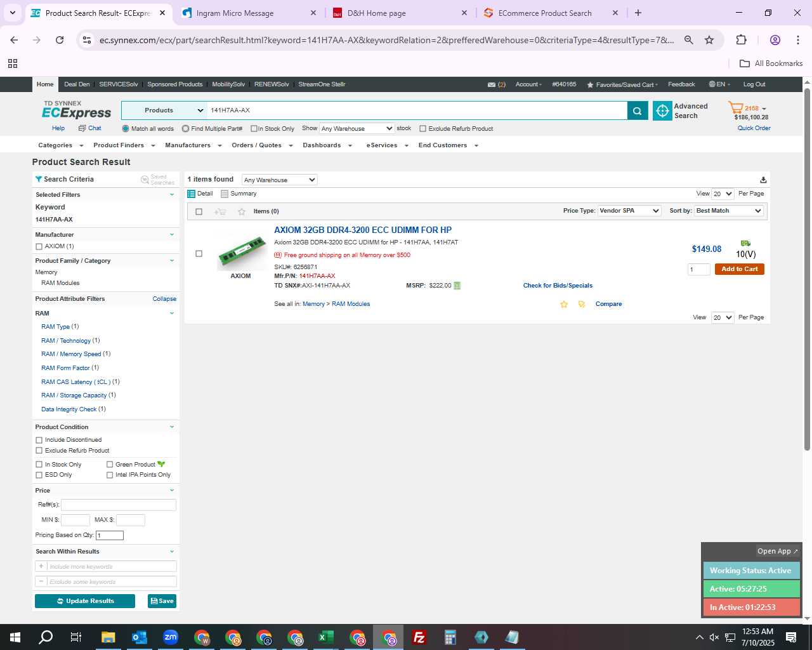Open AXIOM 32GB DDR4-3200 product link
The image size is (812, 650).
[x=363, y=230]
